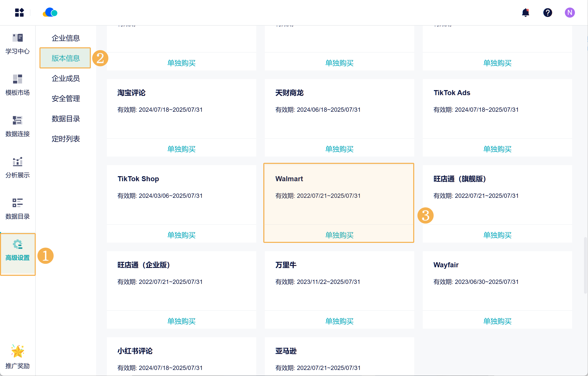Click 单独购买 under the Wayfair card
Image resolution: width=588 pixels, height=376 pixels.
click(497, 321)
